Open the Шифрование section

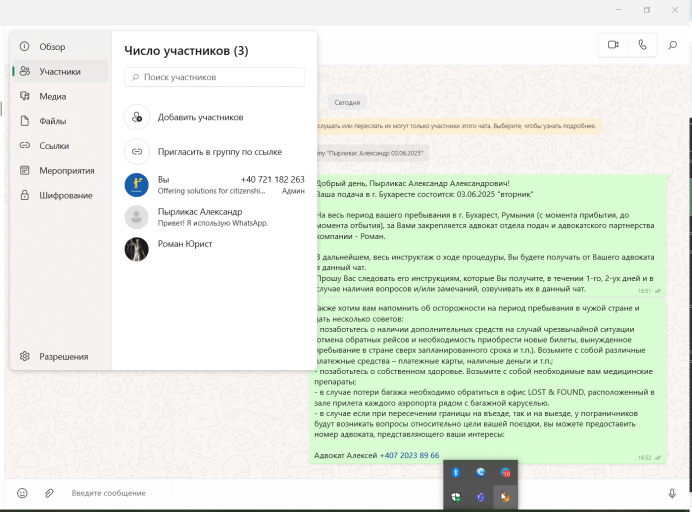point(60,195)
